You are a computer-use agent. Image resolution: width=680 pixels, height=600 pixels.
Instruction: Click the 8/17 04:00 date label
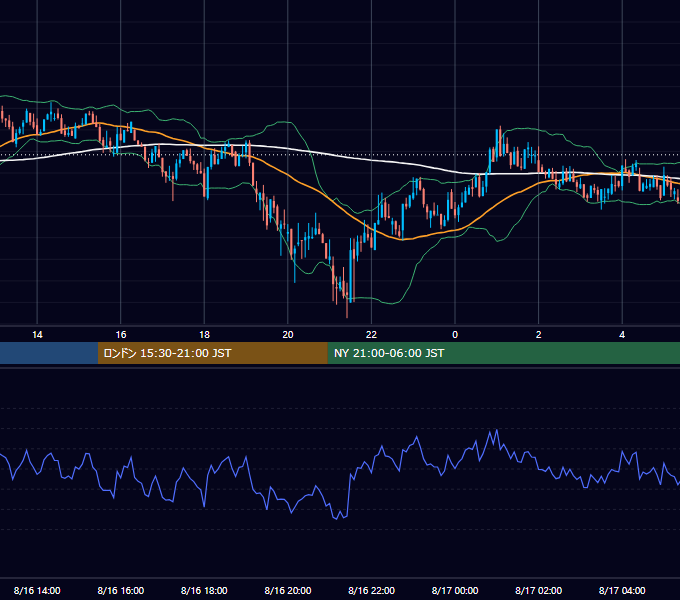[x=622, y=590]
